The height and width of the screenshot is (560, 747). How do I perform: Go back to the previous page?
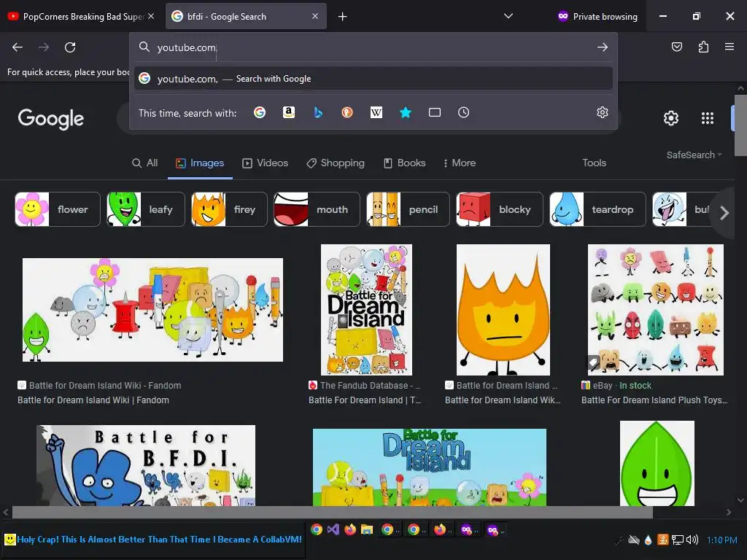[x=18, y=47]
